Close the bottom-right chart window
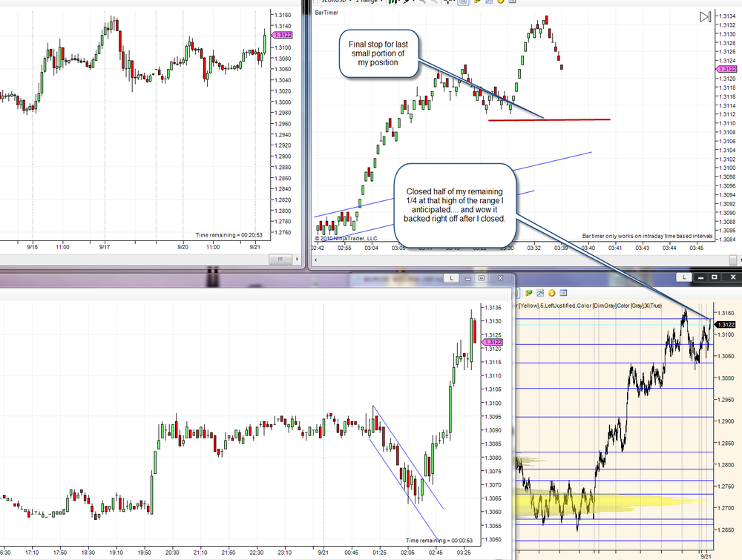742x560 pixels. [x=732, y=277]
